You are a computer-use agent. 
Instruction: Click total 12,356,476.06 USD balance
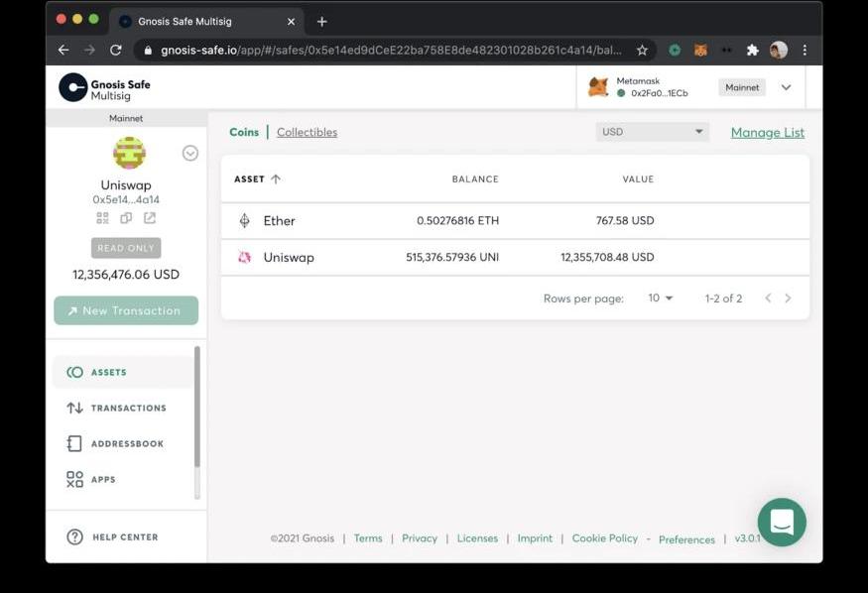(x=126, y=275)
